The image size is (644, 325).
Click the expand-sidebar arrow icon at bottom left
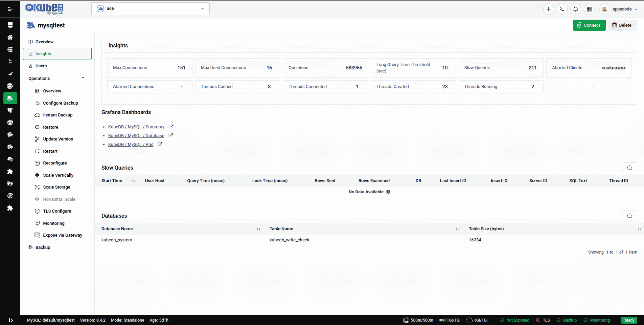(11, 320)
